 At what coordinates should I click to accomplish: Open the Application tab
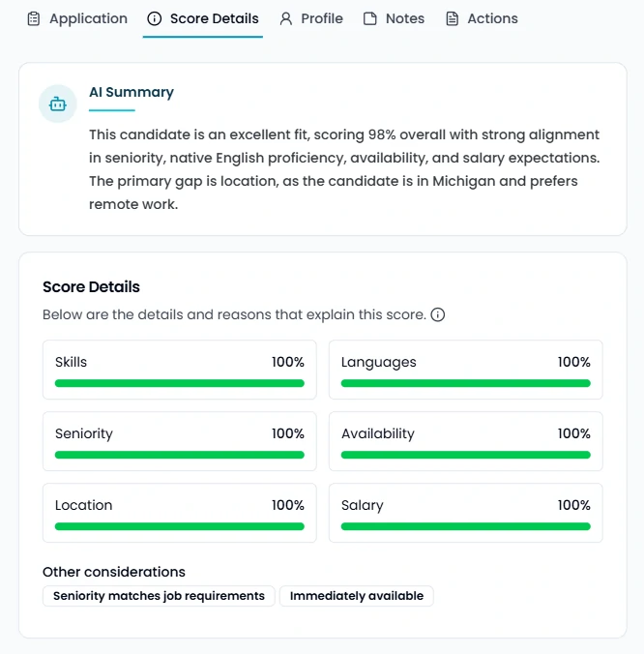(88, 18)
